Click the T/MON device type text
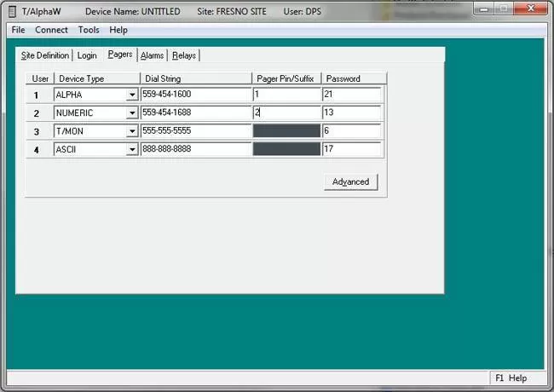 click(70, 131)
